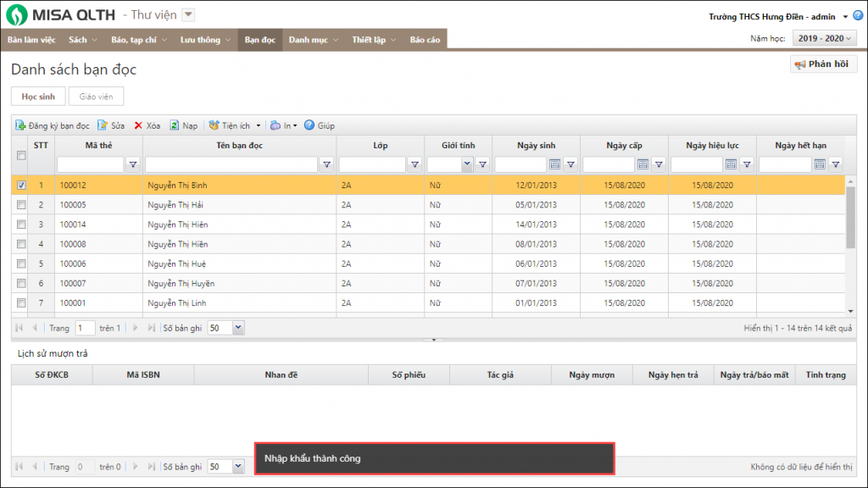Click the Giúp help icon in toolbar

click(309, 125)
